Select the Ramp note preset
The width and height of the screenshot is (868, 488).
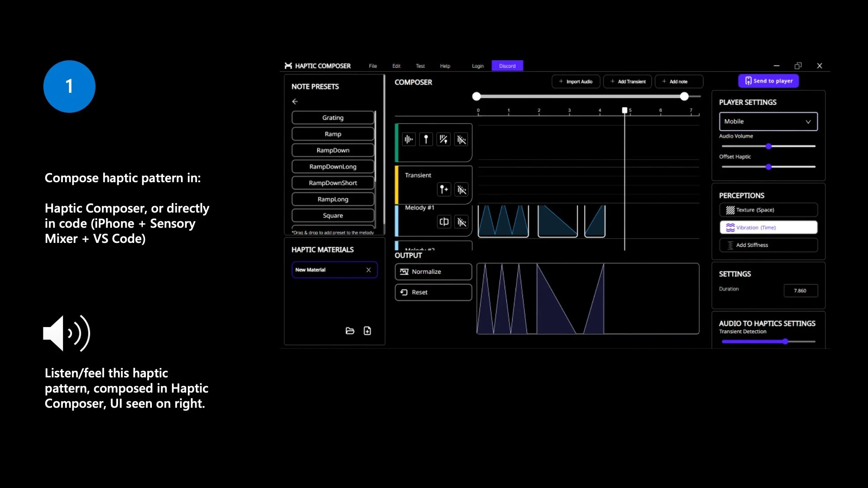pos(333,134)
